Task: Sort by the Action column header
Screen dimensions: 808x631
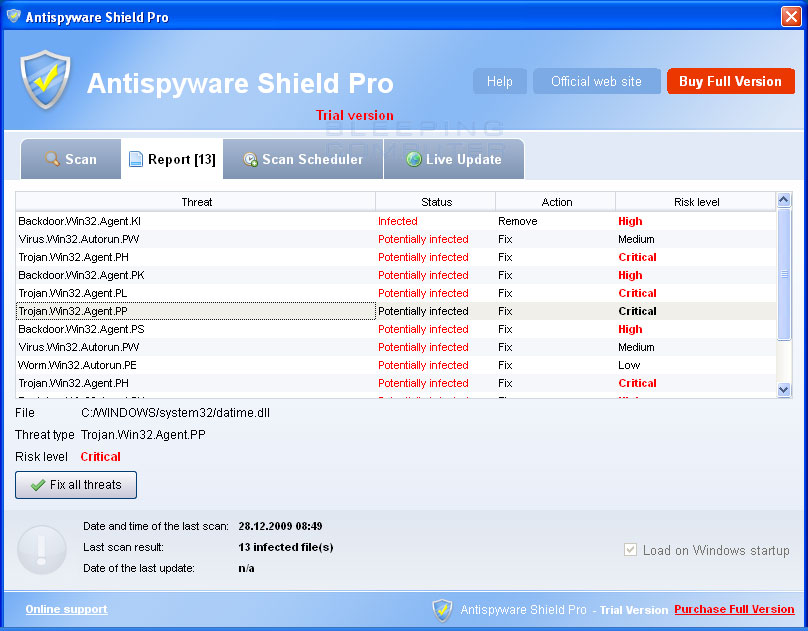Action: point(556,202)
